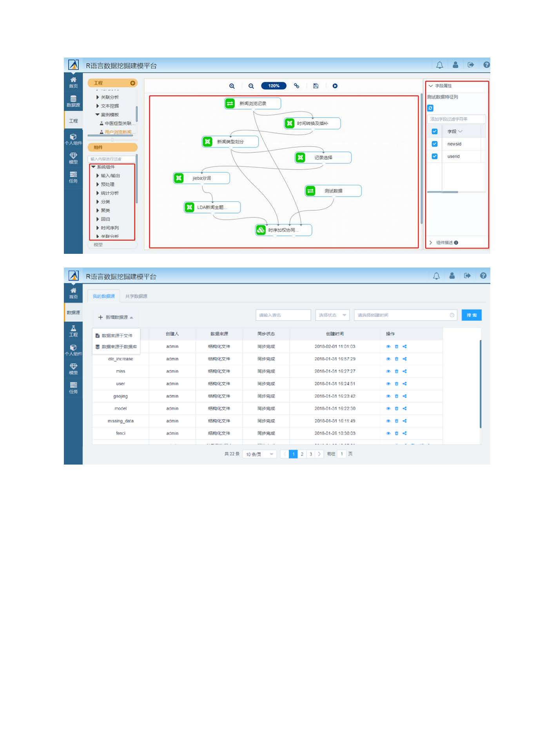Uncheck the userid field checkbox

(434, 156)
